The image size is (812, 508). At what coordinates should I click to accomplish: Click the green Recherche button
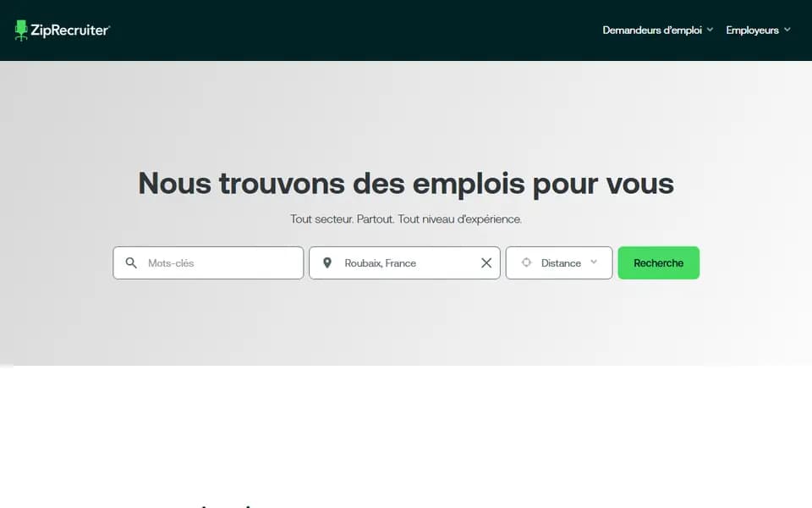[658, 262]
